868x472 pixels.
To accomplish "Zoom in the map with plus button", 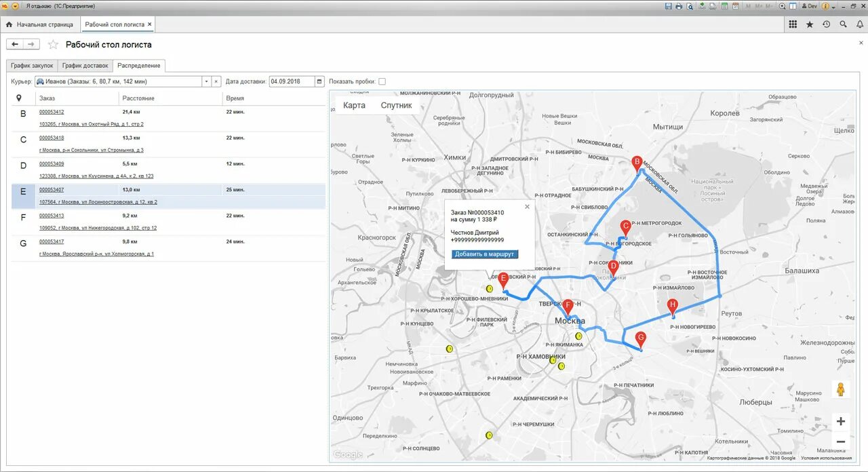I will coord(841,421).
